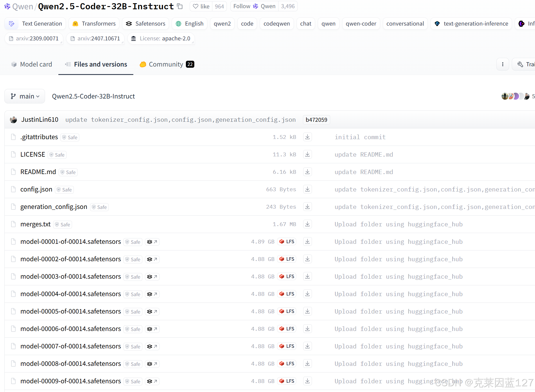Download model-00006-of-00014.safetensors
535x392 pixels.
(307, 329)
